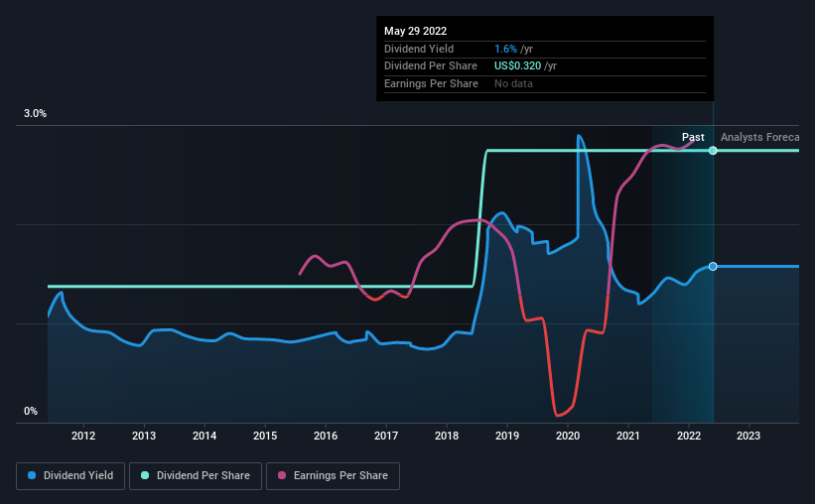The width and height of the screenshot is (815, 504).
Task: Toggle the Dividend Yield legend button
Action: (70, 476)
